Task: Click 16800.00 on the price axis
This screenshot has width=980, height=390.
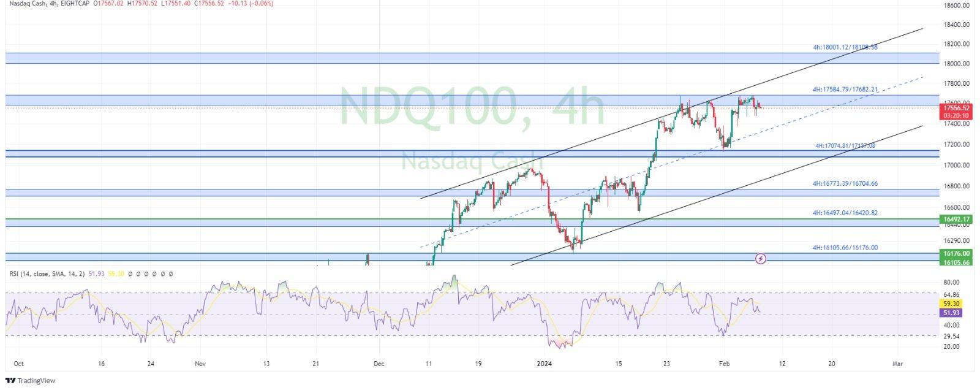Action: click(957, 186)
